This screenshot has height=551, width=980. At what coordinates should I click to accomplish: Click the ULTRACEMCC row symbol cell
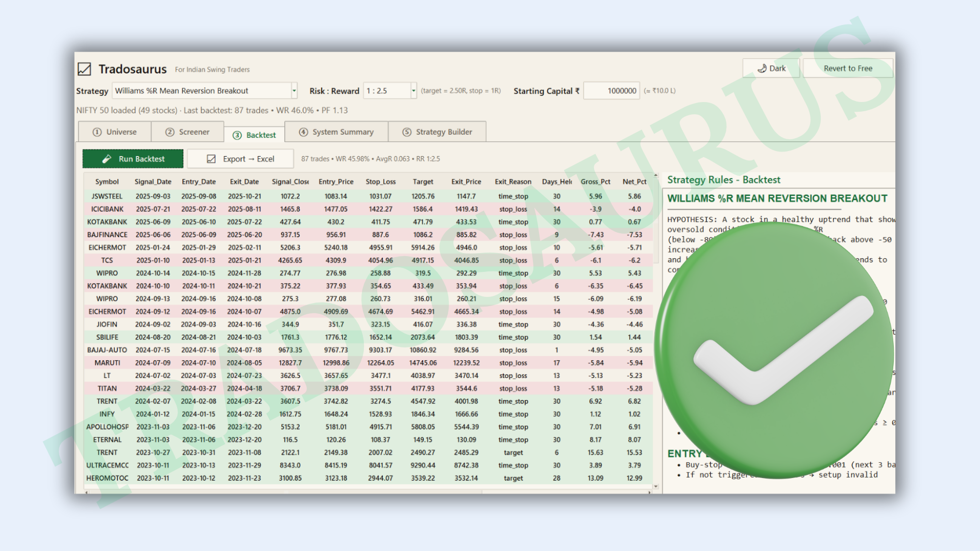(107, 465)
